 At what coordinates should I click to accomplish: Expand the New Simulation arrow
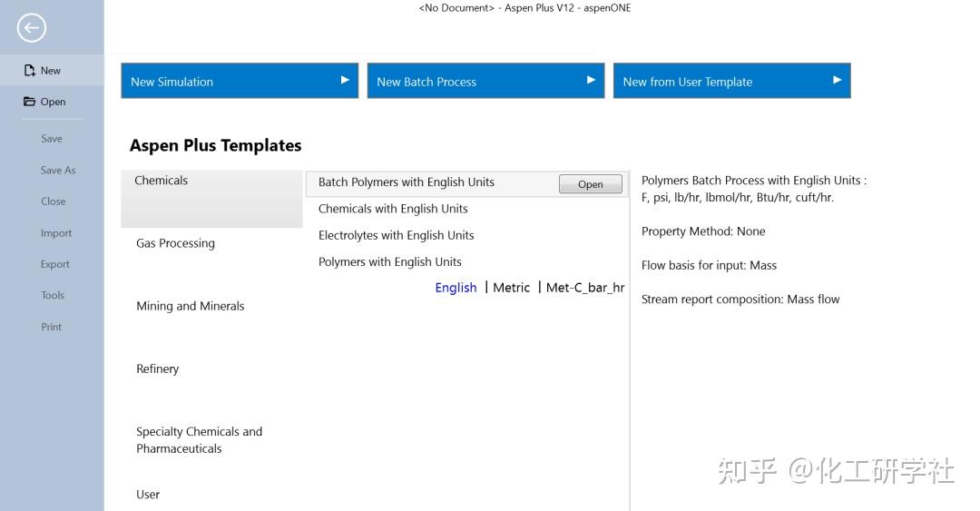(x=345, y=80)
